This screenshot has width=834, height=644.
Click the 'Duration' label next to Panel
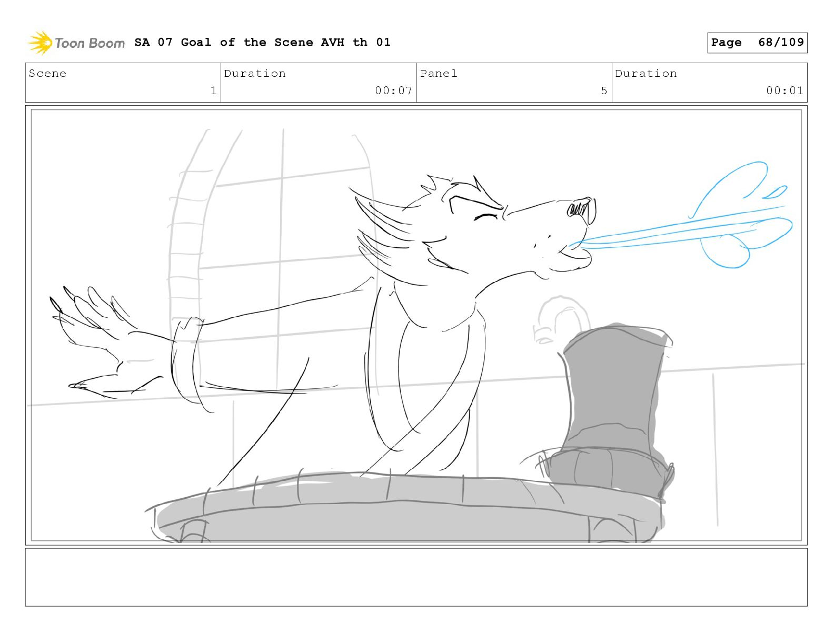[646, 74]
